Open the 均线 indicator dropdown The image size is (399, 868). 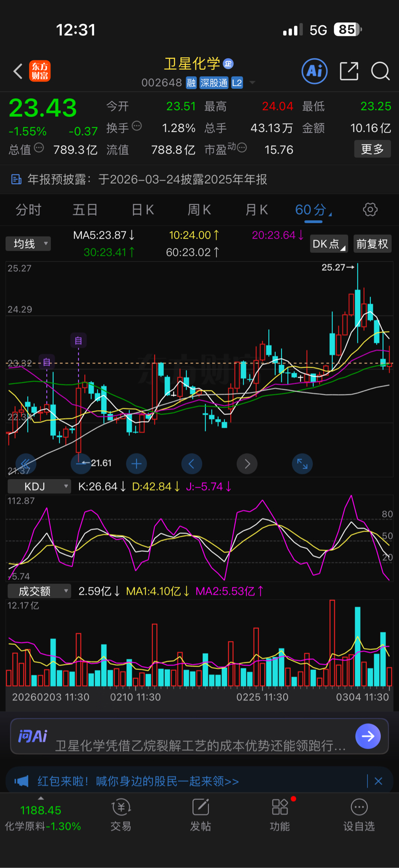click(x=28, y=244)
